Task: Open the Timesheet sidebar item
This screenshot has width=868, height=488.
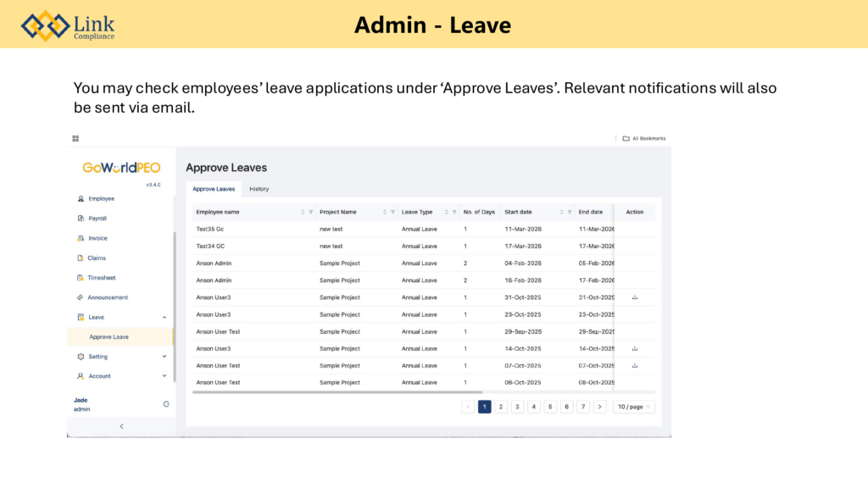Action: pyautogui.click(x=101, y=278)
